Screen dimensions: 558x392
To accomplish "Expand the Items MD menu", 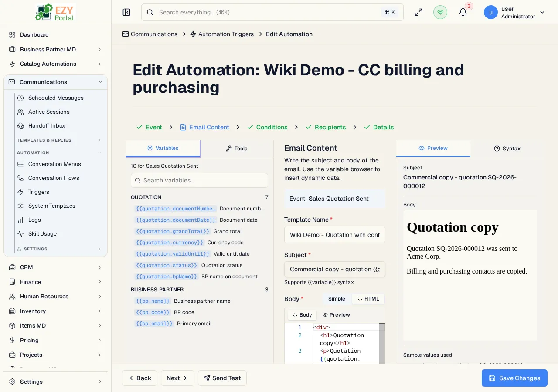I will [56, 326].
